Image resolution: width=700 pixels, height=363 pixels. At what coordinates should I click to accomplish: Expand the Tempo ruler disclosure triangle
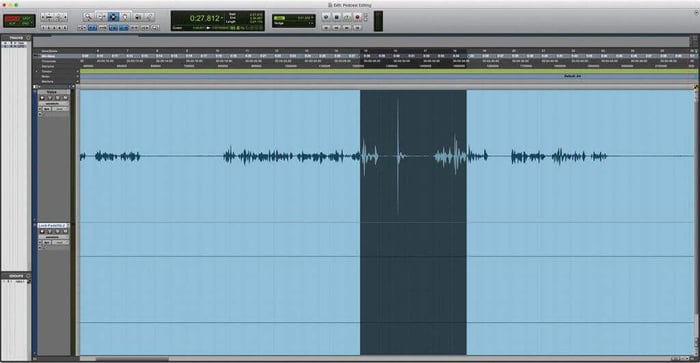coord(37,71)
